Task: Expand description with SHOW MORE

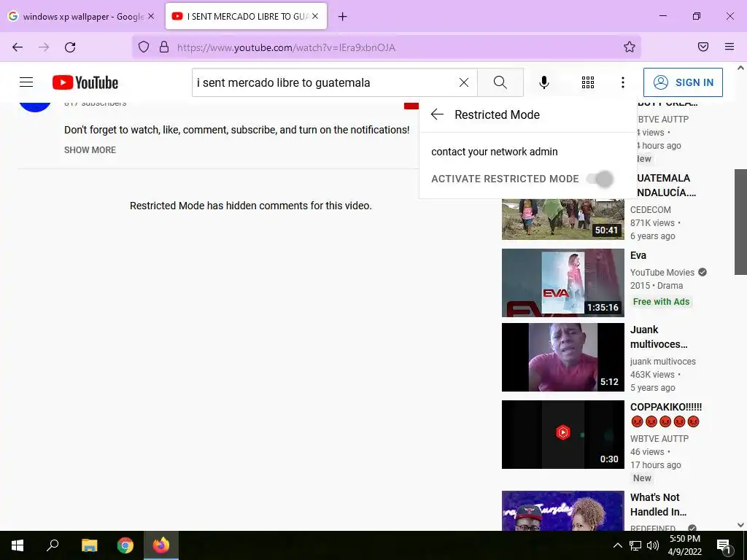Action: pos(90,150)
